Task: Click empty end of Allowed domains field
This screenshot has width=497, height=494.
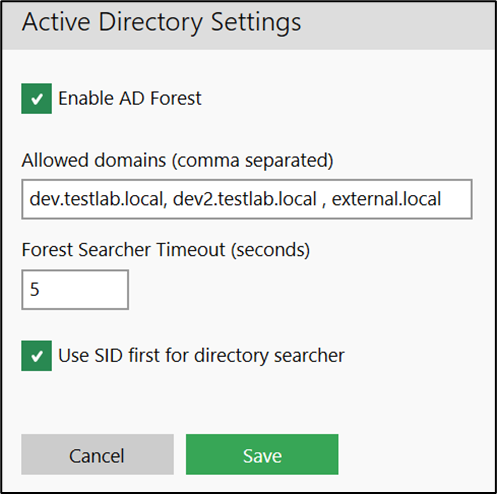Action: tap(456, 199)
